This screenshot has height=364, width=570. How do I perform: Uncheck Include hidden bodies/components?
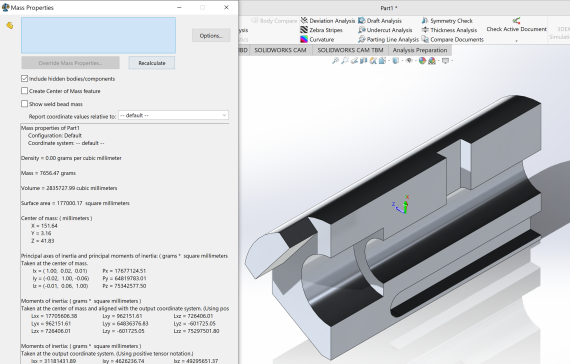coord(24,79)
